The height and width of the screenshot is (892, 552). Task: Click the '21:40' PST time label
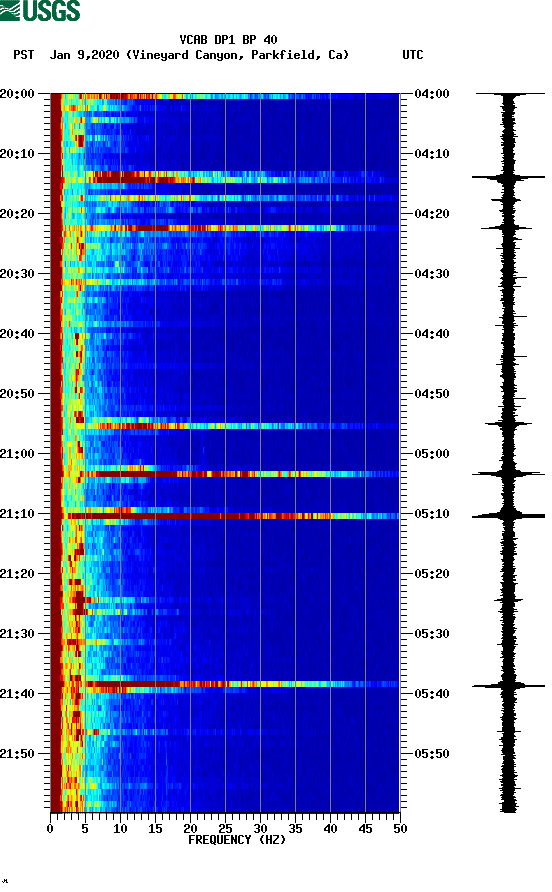click(x=18, y=694)
